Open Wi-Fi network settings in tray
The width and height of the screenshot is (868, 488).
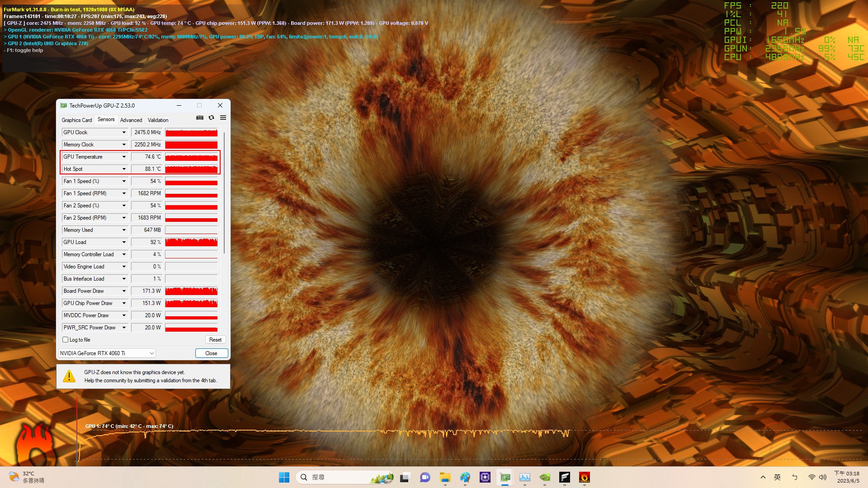click(x=812, y=477)
